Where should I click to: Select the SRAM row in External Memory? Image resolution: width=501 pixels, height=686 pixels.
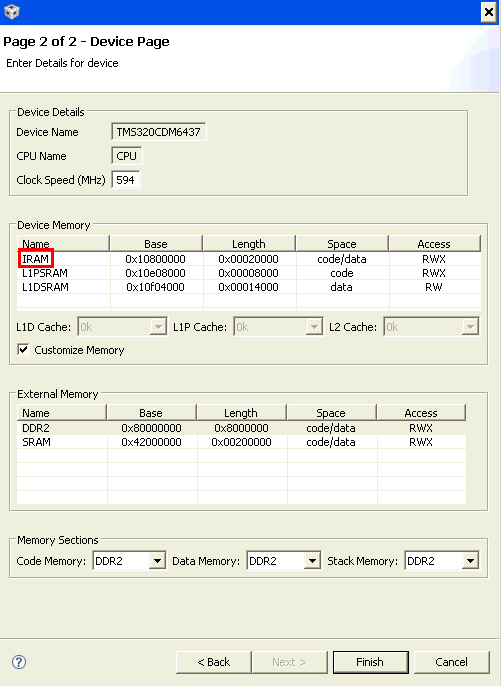(x=241, y=442)
